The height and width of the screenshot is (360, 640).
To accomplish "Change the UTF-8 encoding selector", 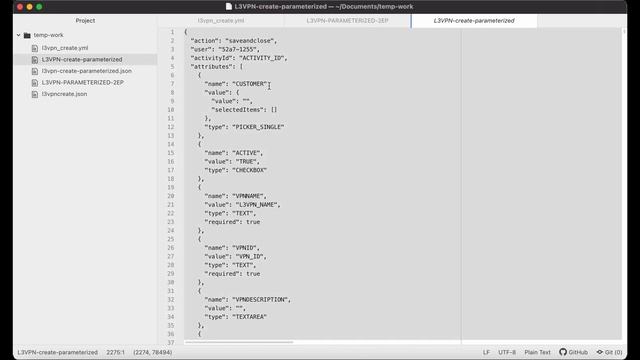I will point(507,352).
